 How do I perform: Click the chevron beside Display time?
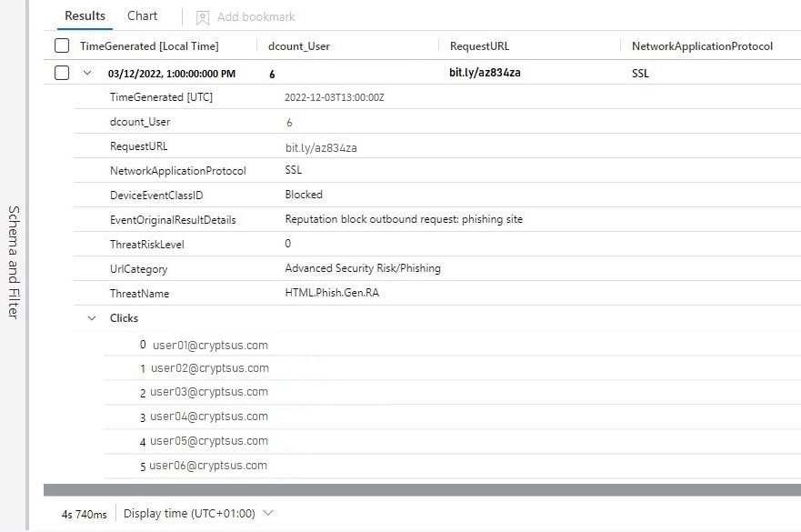coord(267,513)
